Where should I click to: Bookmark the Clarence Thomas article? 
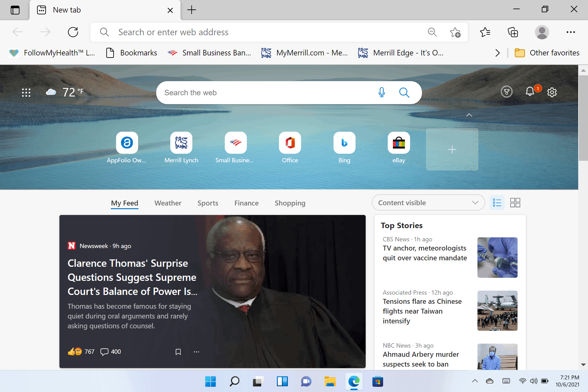[178, 352]
